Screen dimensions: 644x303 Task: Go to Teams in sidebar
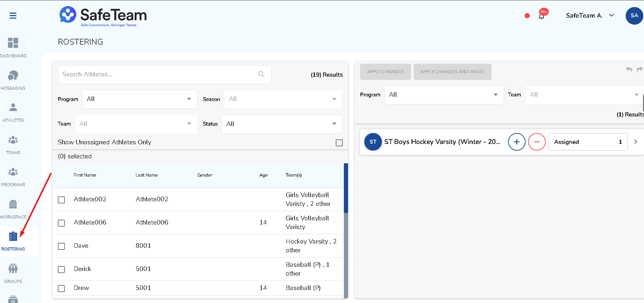pos(13,145)
